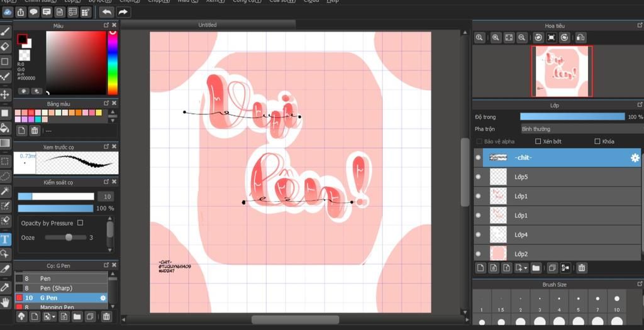Click the Undo arrow in top toolbar

point(107,12)
